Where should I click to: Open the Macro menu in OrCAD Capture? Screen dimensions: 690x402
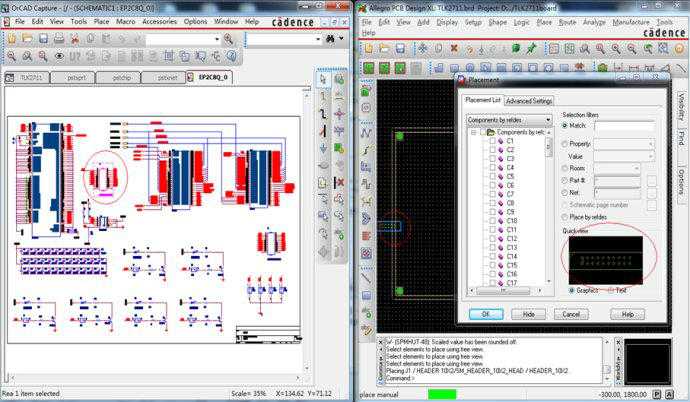pos(126,21)
